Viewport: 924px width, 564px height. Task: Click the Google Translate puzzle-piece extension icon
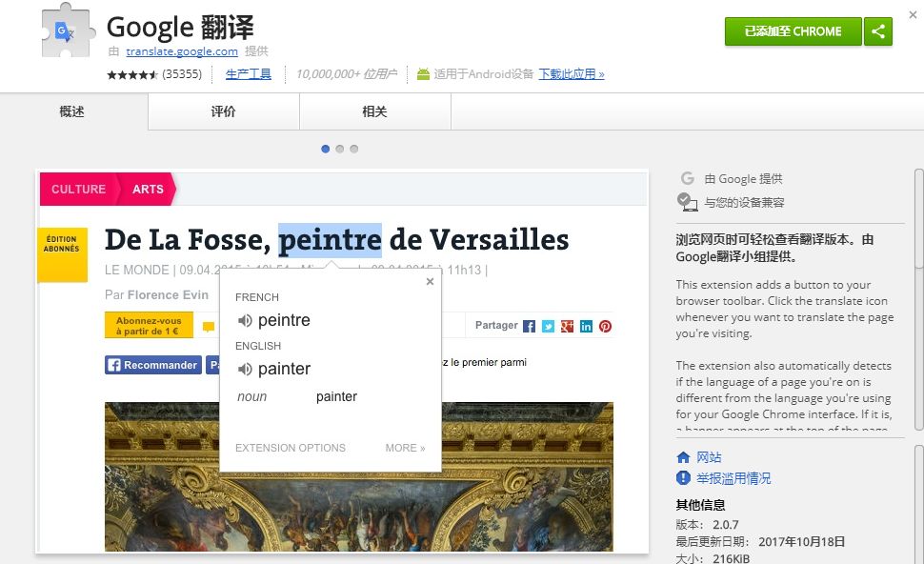68,30
